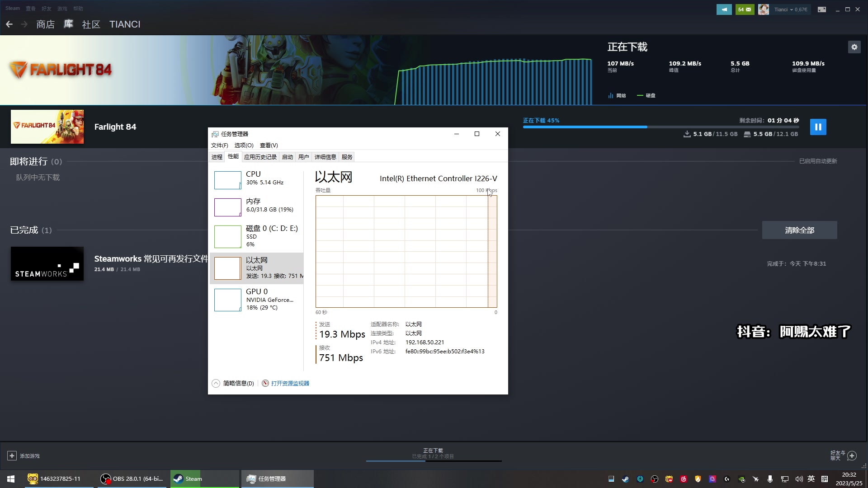The height and width of the screenshot is (488, 868).
Task: Collapse Task Manager with 简略信息 arrow
Action: 216,383
